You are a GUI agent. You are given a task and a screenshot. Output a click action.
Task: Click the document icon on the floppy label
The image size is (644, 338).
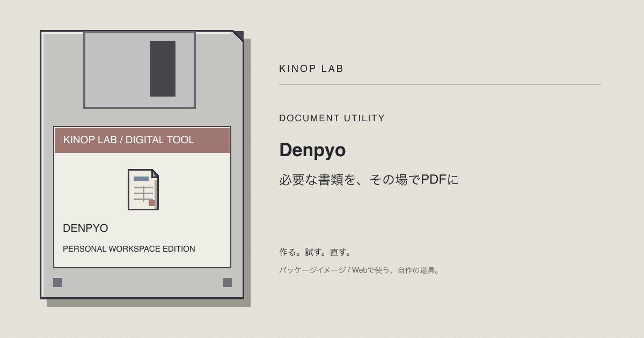143,189
